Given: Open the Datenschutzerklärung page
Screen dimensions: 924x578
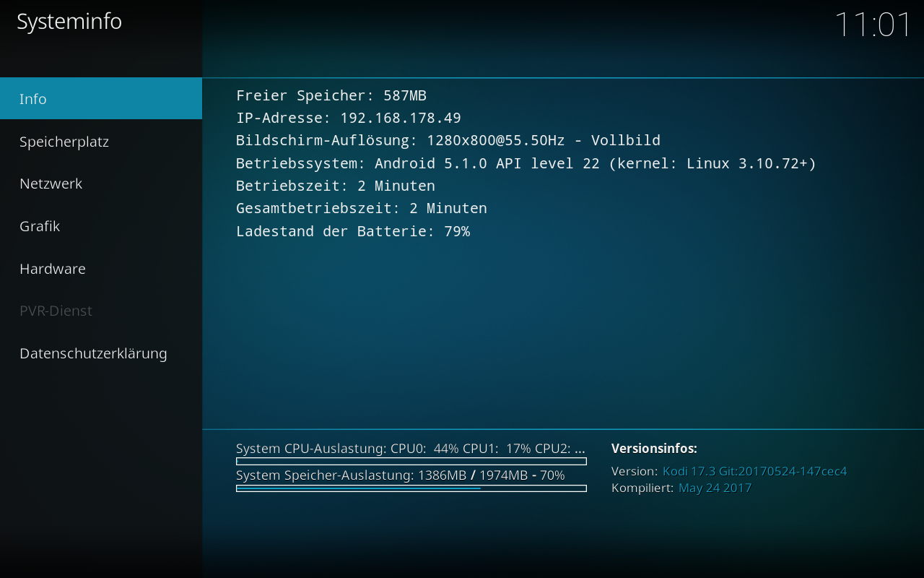Looking at the screenshot, I should point(101,353).
